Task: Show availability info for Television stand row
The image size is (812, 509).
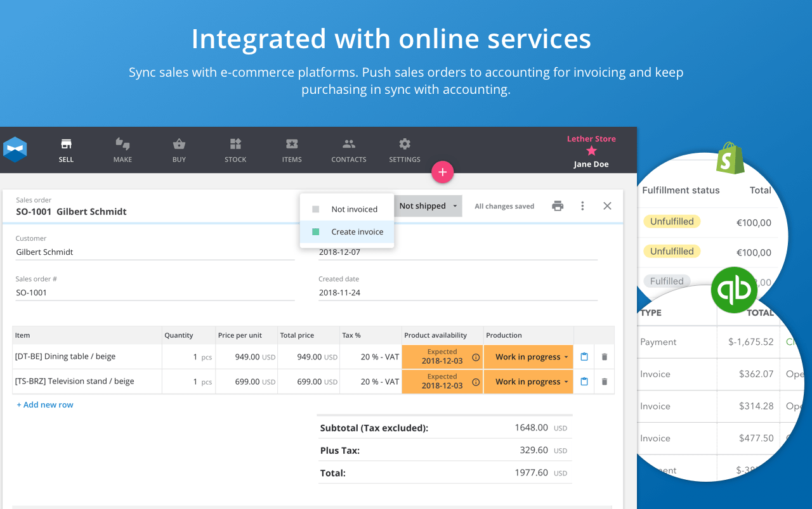Action: pyautogui.click(x=476, y=382)
